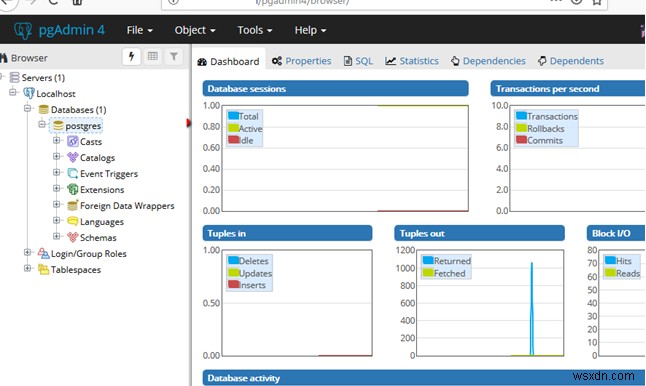Click the 'Fetched' legend label
The image size is (646, 386).
pos(449,273)
